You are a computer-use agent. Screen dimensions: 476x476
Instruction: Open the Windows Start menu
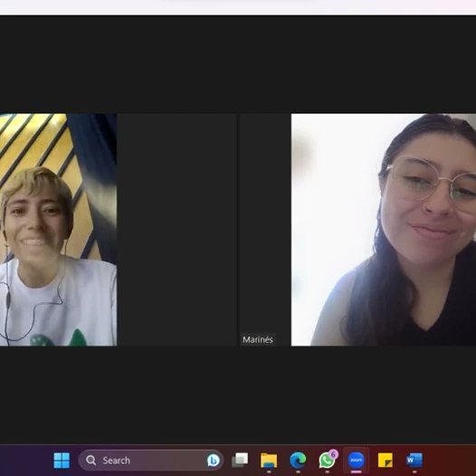click(62, 461)
